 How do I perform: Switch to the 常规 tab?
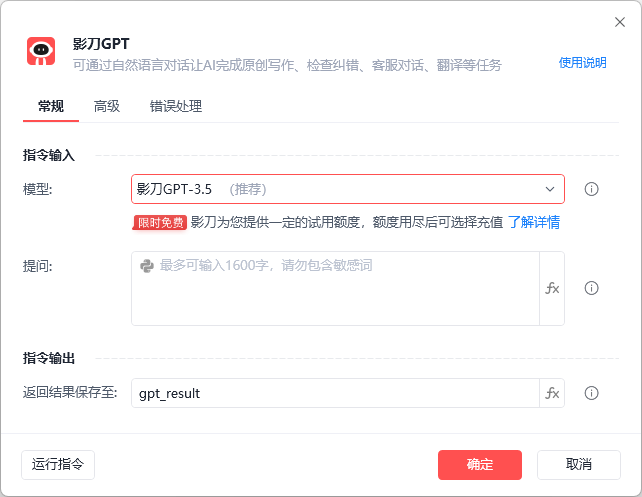pos(51,106)
